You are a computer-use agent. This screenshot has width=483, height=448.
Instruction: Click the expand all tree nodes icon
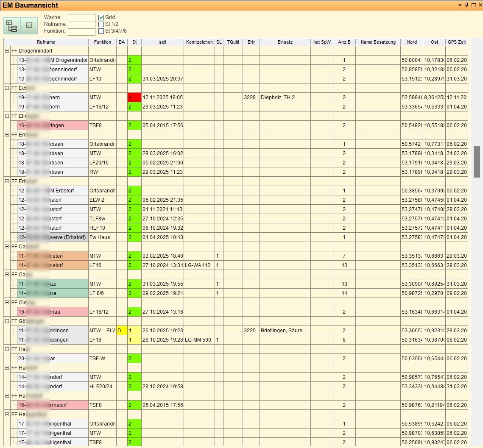click(x=11, y=26)
